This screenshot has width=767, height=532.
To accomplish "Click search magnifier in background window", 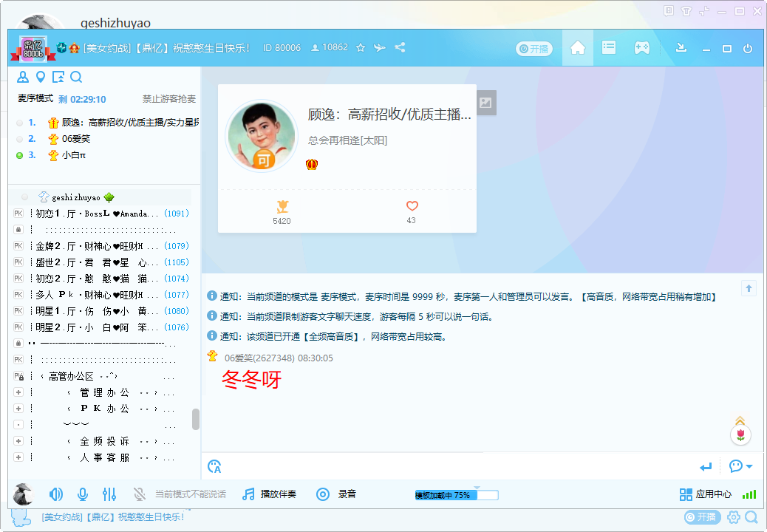I will point(751,516).
